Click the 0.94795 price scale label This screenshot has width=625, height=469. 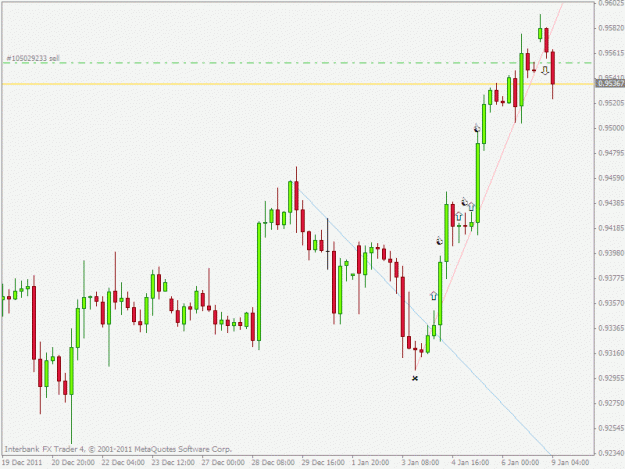[x=611, y=153]
